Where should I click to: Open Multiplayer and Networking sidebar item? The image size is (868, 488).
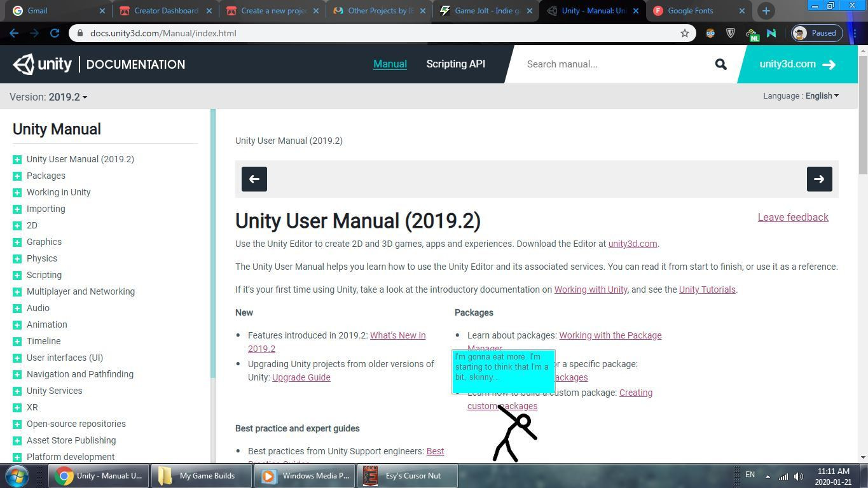click(81, 291)
